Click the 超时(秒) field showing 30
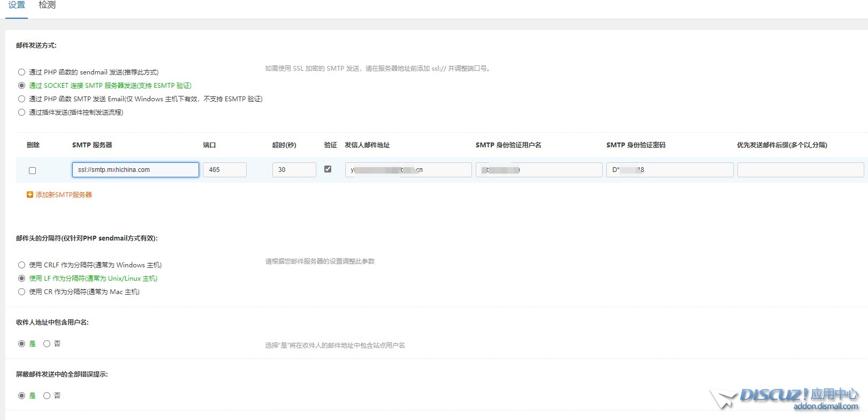 coord(294,170)
